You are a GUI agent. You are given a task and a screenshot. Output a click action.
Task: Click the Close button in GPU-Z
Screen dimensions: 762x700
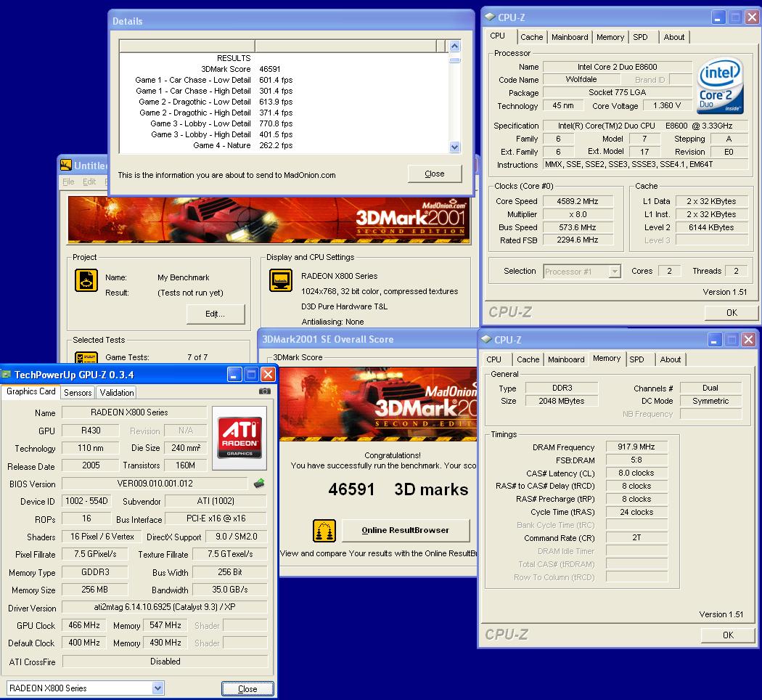[x=247, y=689]
